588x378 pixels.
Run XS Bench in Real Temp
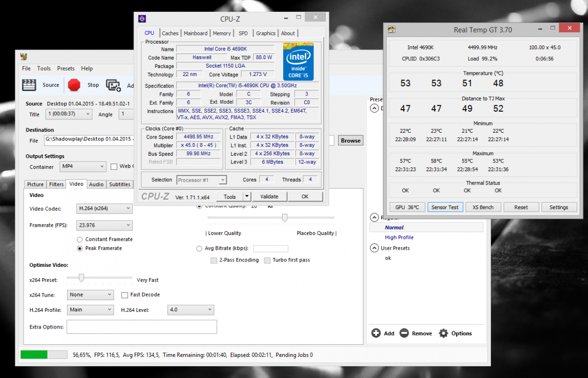click(483, 207)
